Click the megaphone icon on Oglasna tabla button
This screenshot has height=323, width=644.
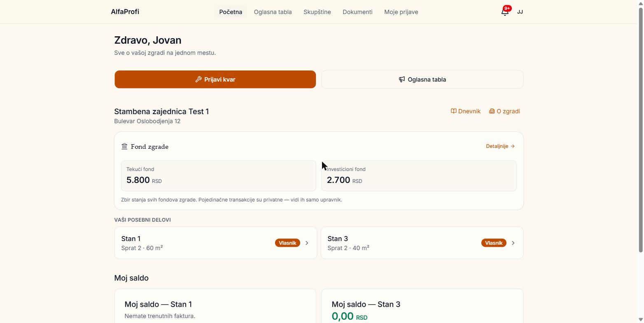(x=402, y=80)
